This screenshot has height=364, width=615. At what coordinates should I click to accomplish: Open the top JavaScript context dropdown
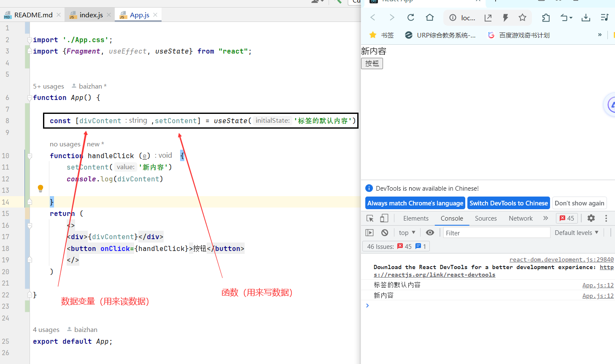407,232
